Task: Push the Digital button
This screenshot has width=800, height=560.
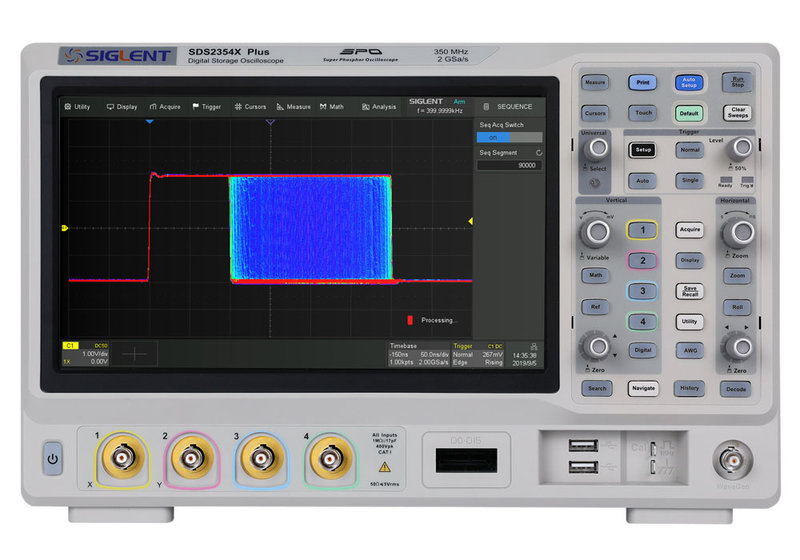Action: 643,350
